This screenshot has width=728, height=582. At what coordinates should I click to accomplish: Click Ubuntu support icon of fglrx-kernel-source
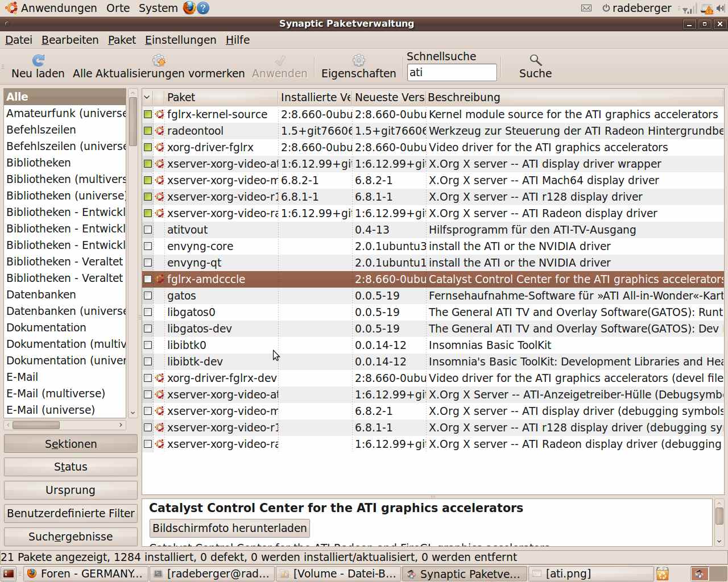(x=160, y=114)
